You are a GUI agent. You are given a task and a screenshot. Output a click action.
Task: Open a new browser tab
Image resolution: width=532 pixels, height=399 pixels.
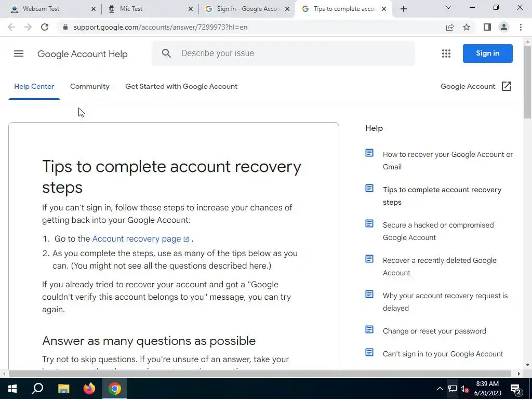403,9
